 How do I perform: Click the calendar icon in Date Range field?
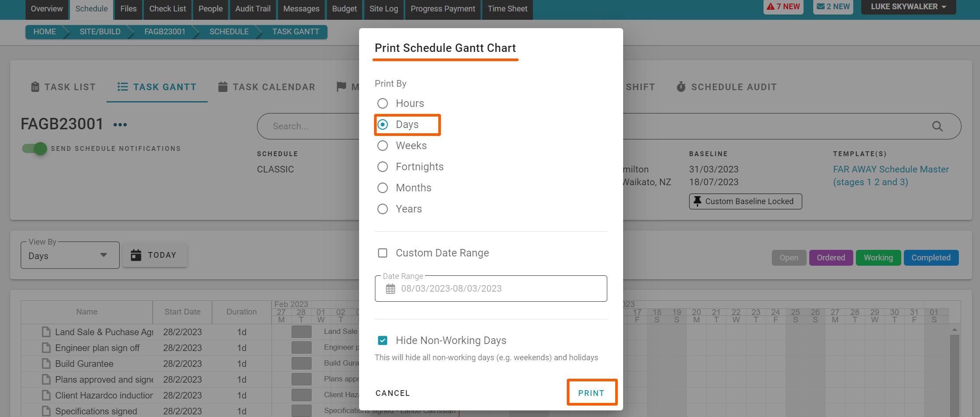point(390,289)
